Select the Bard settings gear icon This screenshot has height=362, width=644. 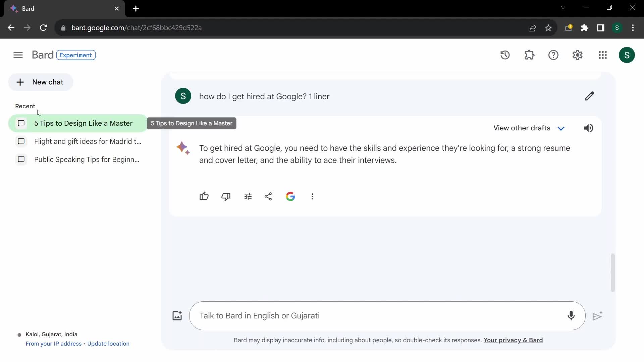(x=578, y=55)
